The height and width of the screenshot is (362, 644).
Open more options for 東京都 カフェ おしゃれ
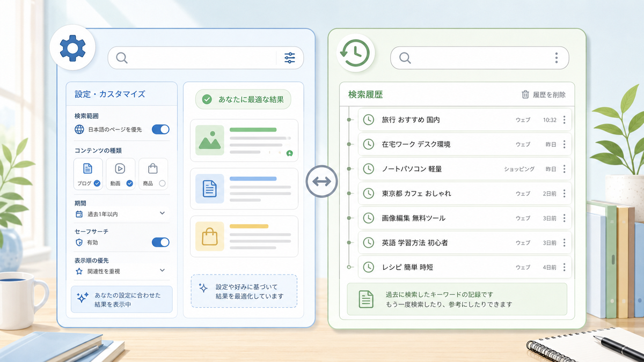564,193
